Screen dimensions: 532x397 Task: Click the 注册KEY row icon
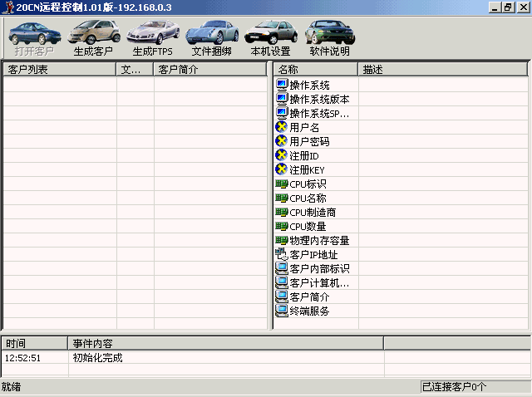281,169
